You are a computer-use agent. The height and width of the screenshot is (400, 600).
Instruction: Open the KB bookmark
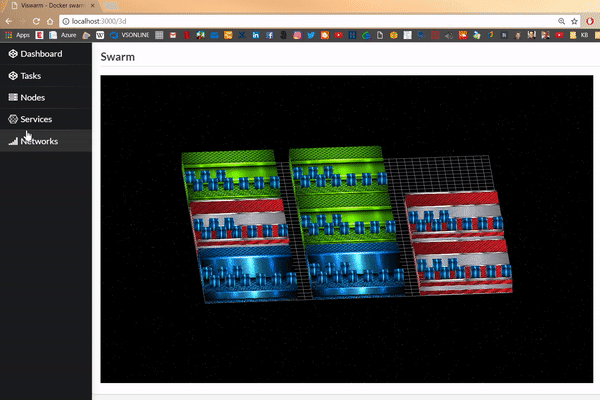point(580,35)
